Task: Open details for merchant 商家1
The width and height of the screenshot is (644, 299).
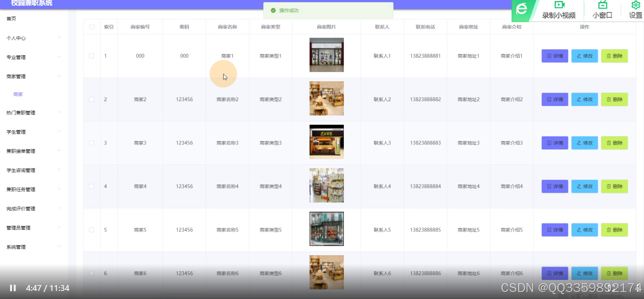Action: tap(555, 56)
